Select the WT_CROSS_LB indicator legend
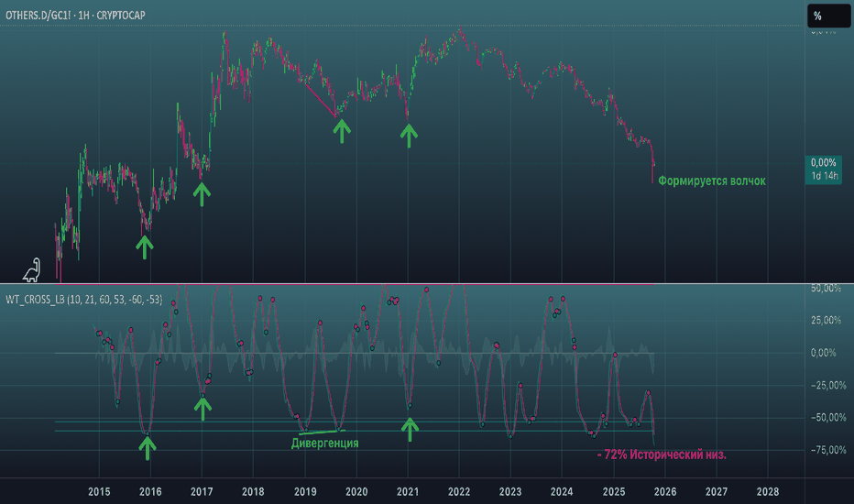Viewport: 854px width, 504px height. (84, 300)
